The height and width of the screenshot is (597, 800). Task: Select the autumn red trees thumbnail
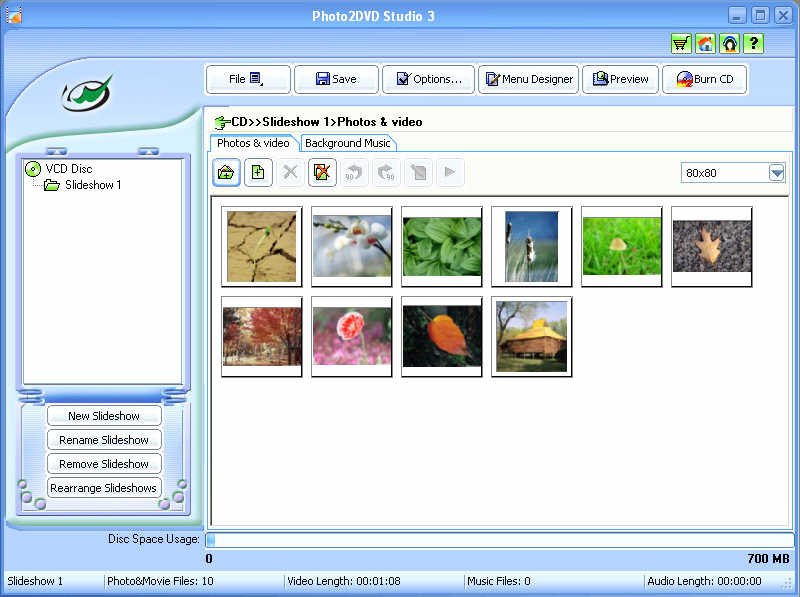pos(262,337)
